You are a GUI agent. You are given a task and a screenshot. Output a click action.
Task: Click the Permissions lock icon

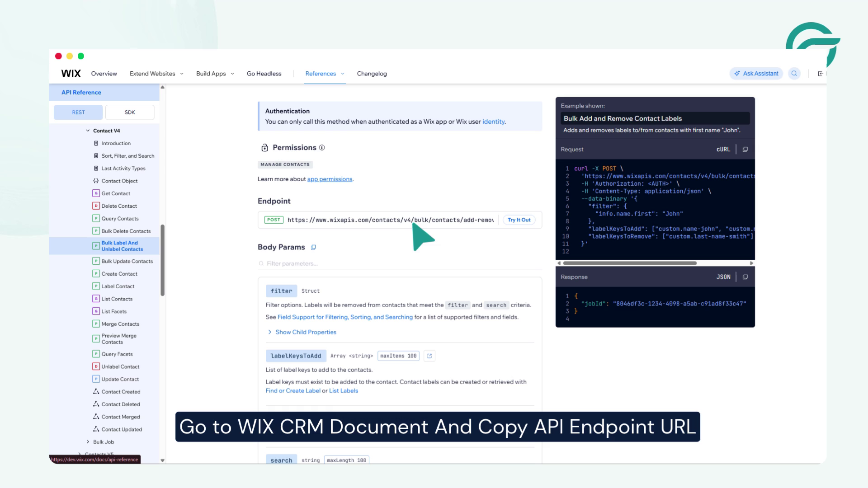265,148
